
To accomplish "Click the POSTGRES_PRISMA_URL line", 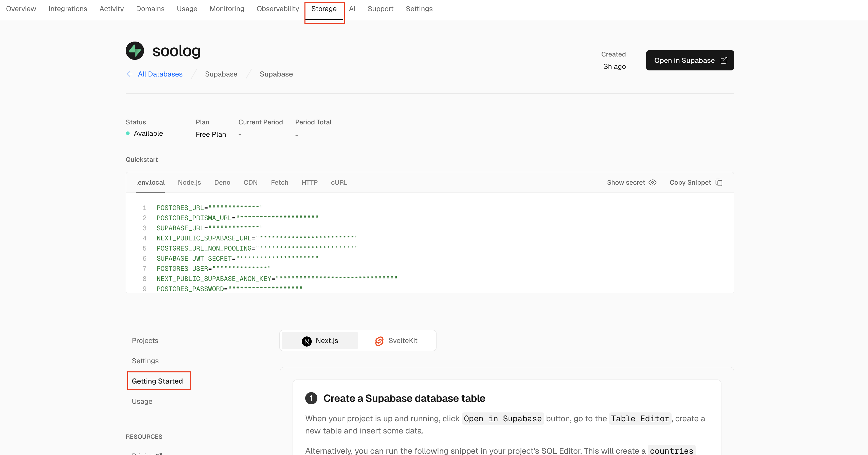I will pos(237,218).
